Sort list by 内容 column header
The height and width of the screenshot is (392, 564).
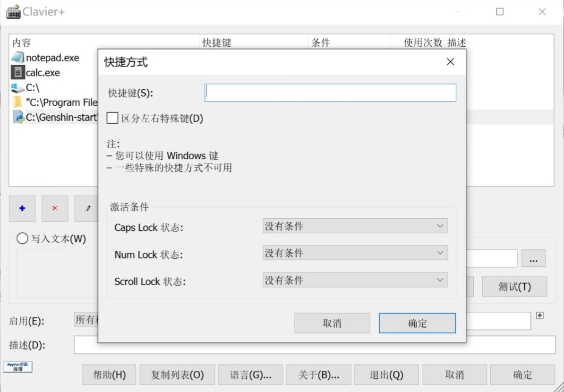pos(104,43)
